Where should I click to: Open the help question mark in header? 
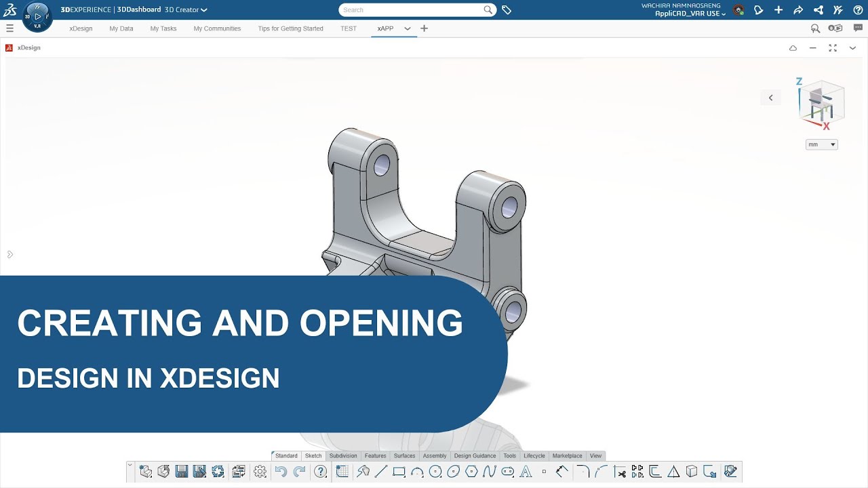click(858, 10)
